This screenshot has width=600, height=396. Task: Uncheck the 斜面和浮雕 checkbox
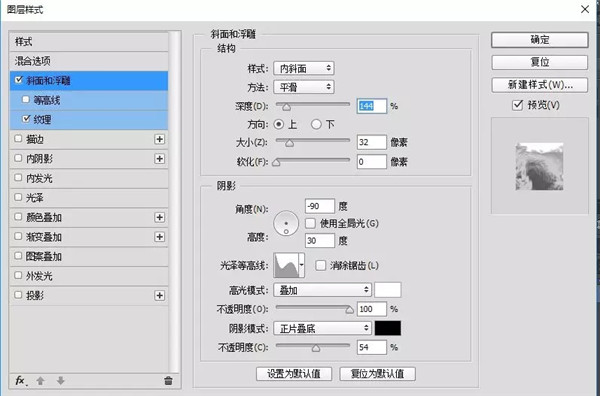click(18, 80)
